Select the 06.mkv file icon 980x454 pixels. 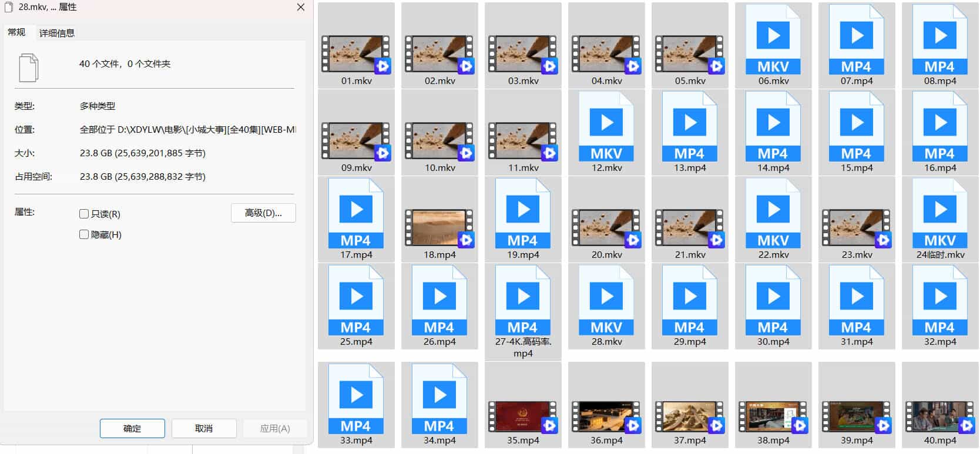[x=773, y=40]
